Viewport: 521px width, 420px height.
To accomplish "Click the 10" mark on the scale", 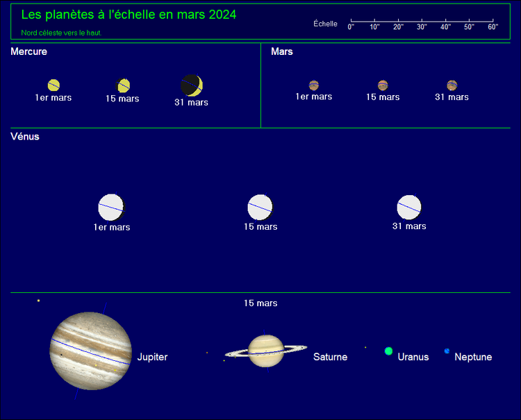I will [x=374, y=26].
